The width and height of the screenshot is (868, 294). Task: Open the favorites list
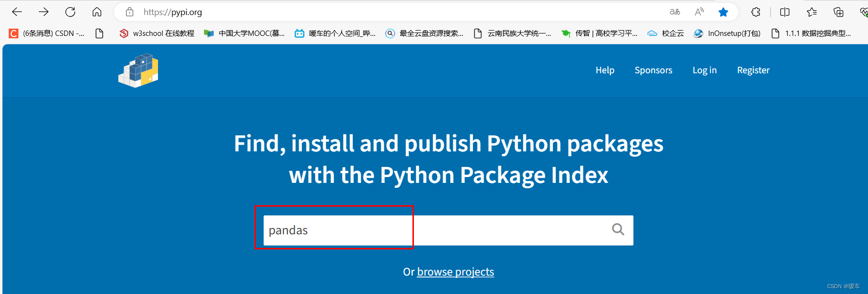coord(812,12)
